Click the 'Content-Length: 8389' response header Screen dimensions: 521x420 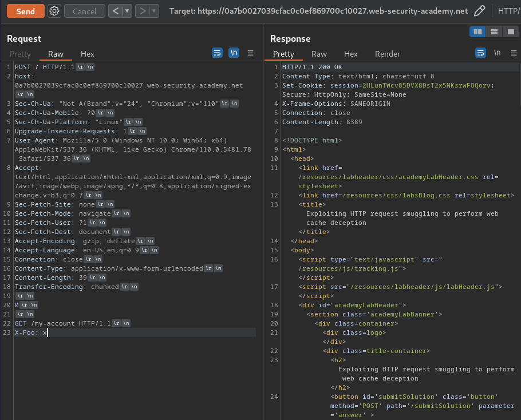click(322, 122)
